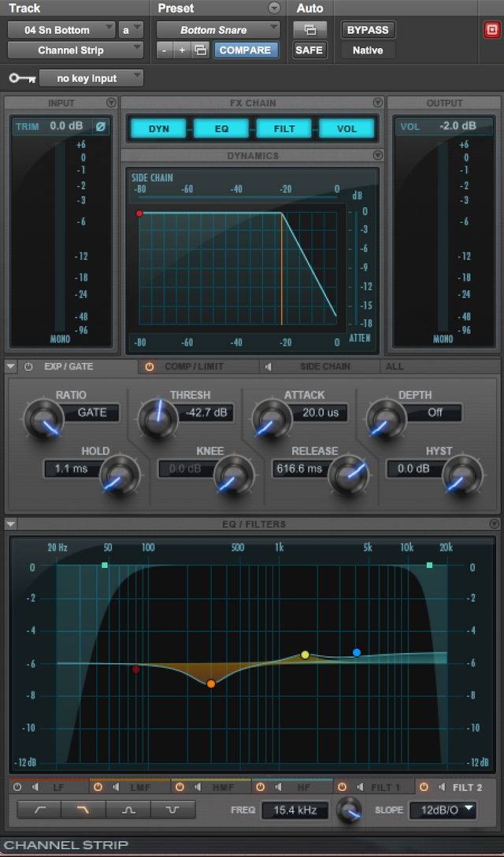The width and height of the screenshot is (504, 857).
Task: Open the no key input dropdown
Action: [91, 78]
